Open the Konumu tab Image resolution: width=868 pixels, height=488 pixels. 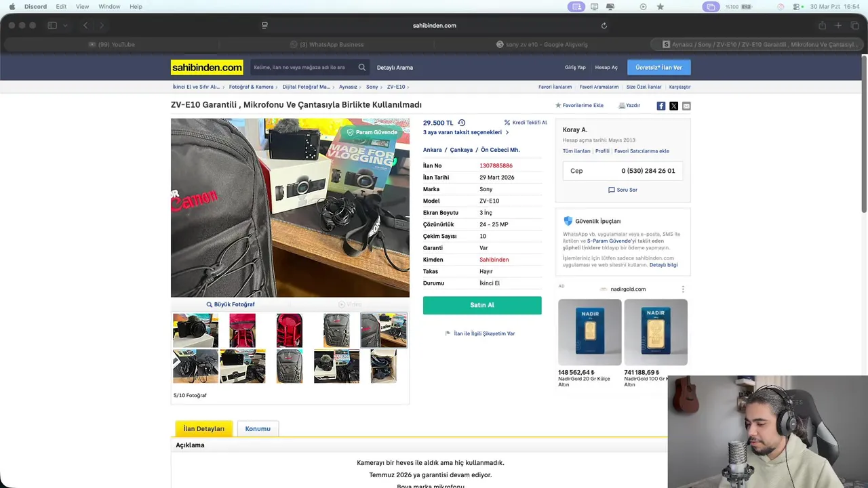pos(258,428)
